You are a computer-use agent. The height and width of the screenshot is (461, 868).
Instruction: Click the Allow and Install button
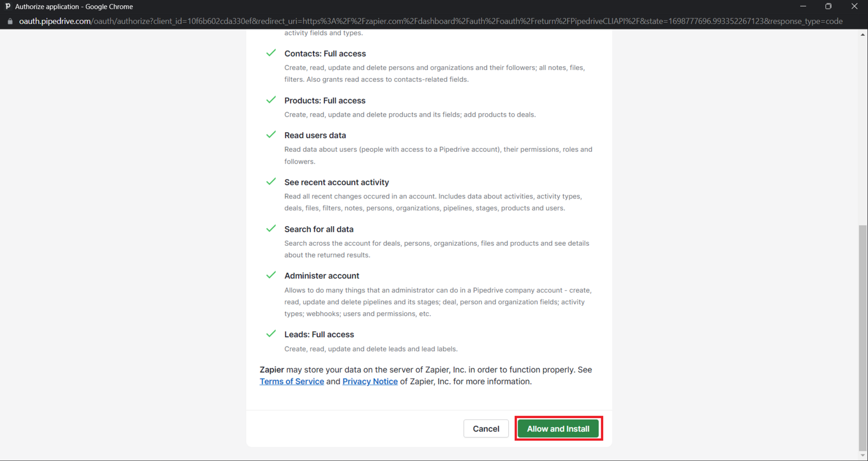558,428
